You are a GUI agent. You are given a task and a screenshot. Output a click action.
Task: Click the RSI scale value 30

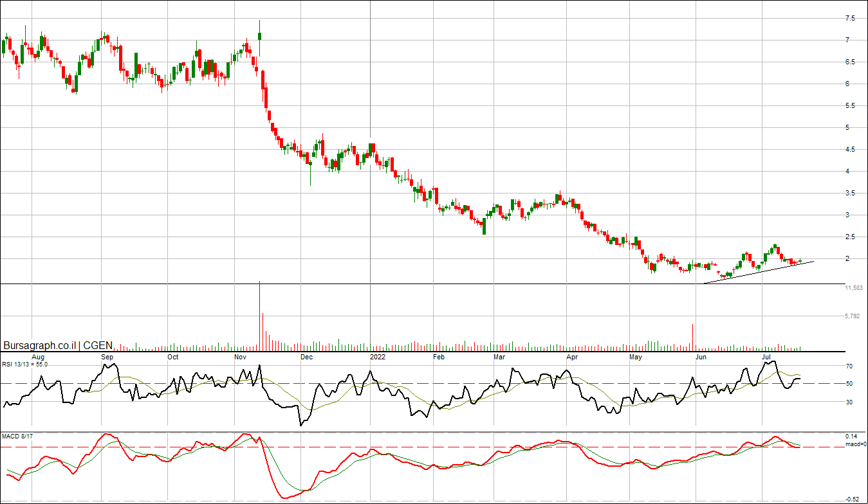click(x=849, y=402)
